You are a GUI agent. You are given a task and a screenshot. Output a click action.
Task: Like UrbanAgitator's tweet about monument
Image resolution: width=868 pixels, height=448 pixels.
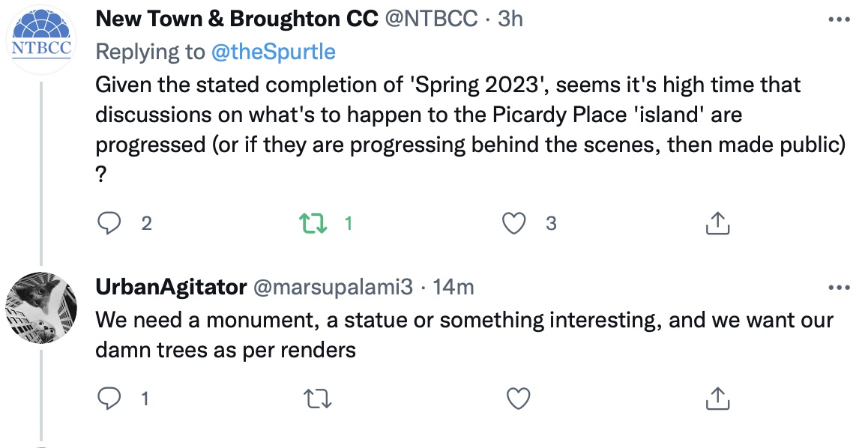[x=518, y=399]
